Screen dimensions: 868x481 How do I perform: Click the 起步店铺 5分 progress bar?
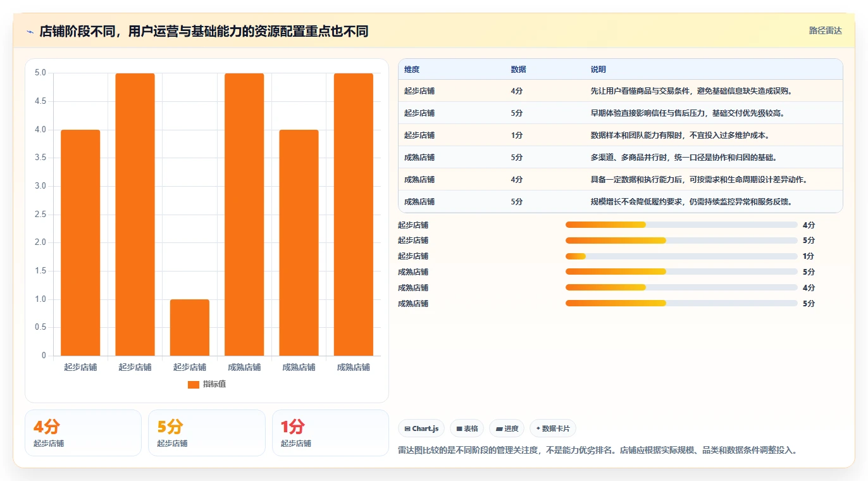[681, 240]
